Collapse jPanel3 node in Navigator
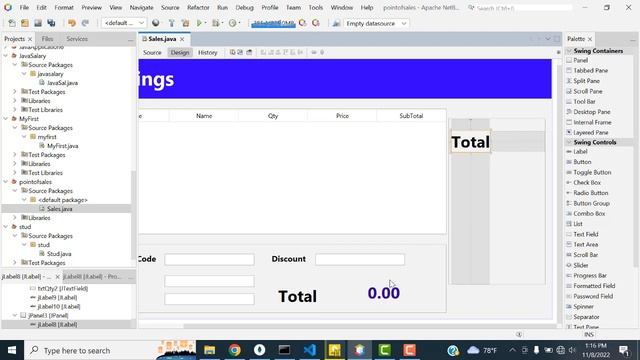Image resolution: width=640 pixels, height=360 pixels. (x=15, y=316)
